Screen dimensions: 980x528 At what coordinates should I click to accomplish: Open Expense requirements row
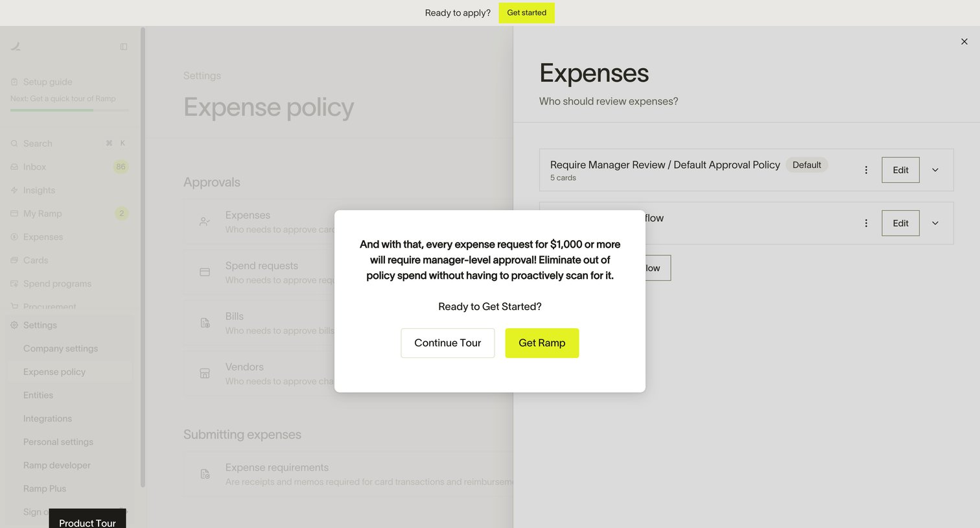348,474
